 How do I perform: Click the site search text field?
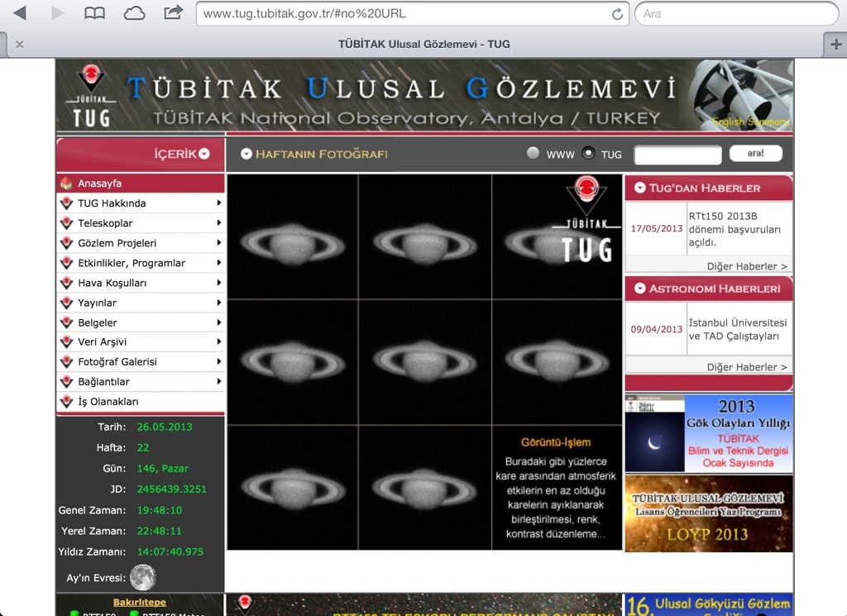677,154
